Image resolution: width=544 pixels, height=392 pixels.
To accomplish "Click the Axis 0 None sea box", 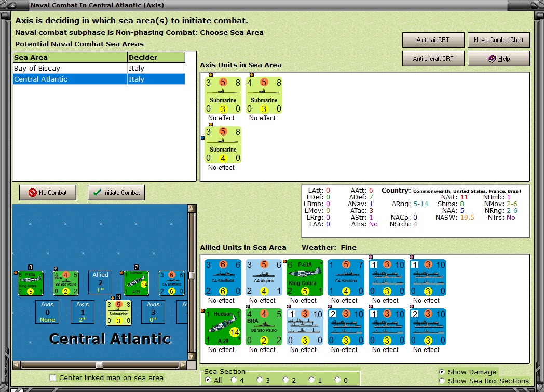I will coord(47,312).
